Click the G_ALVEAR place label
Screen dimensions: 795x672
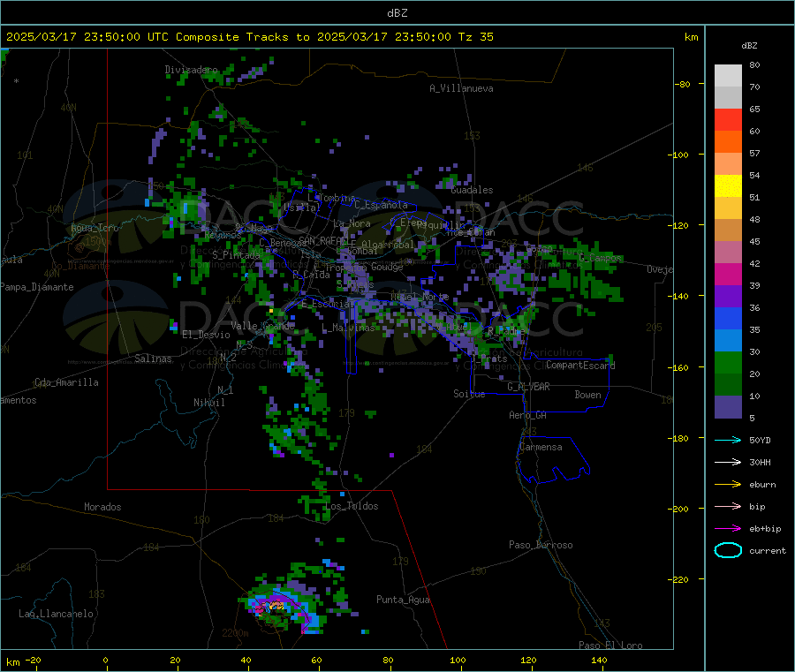tap(528, 387)
